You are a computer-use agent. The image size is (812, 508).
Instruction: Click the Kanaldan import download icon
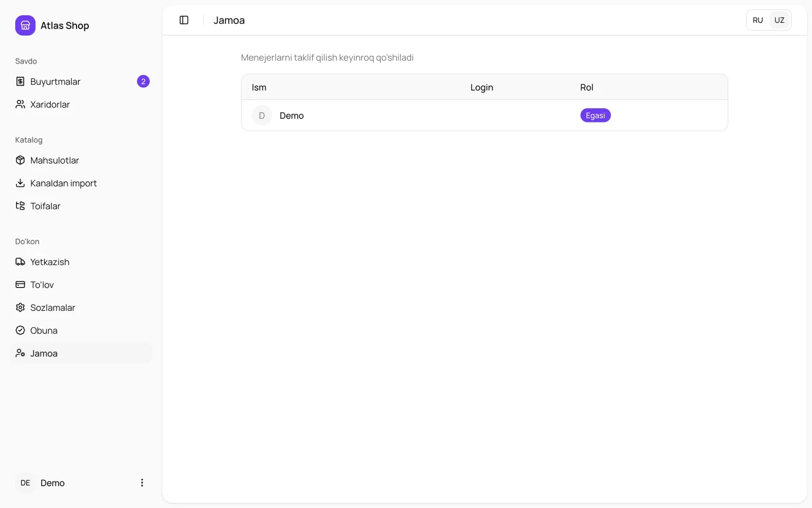20,183
